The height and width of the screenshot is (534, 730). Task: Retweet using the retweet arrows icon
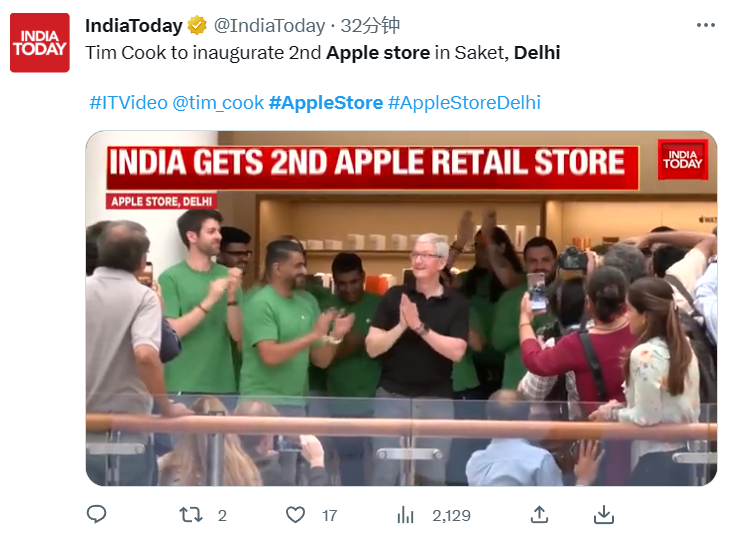click(191, 515)
